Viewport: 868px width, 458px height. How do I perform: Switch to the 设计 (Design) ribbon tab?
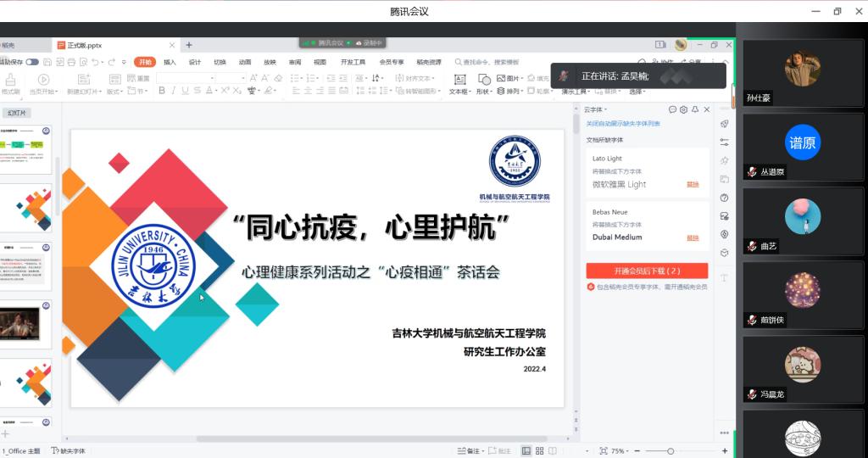[194, 62]
